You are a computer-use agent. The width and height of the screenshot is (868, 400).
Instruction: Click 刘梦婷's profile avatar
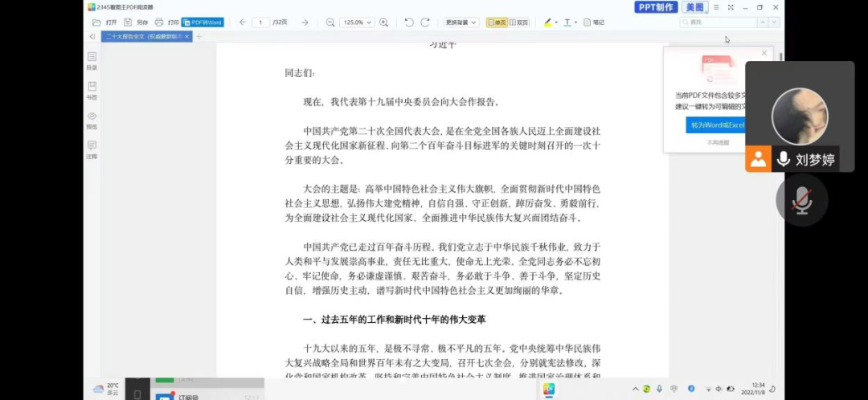[x=800, y=116]
